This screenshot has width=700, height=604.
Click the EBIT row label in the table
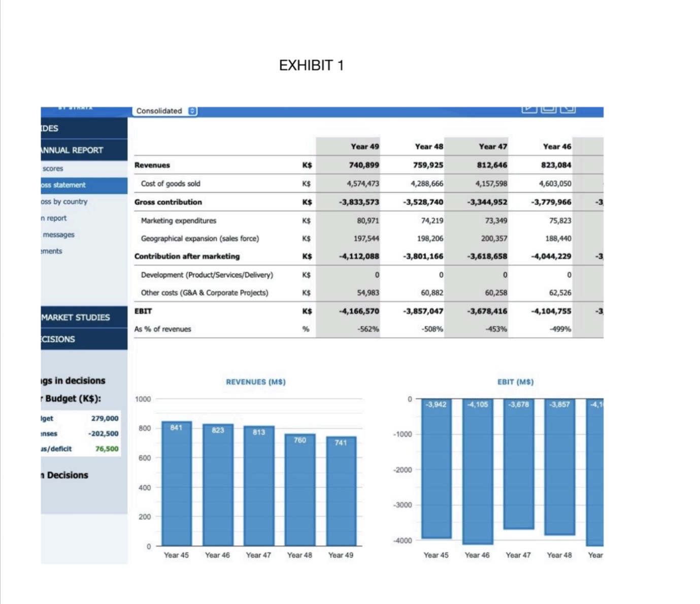click(x=144, y=311)
